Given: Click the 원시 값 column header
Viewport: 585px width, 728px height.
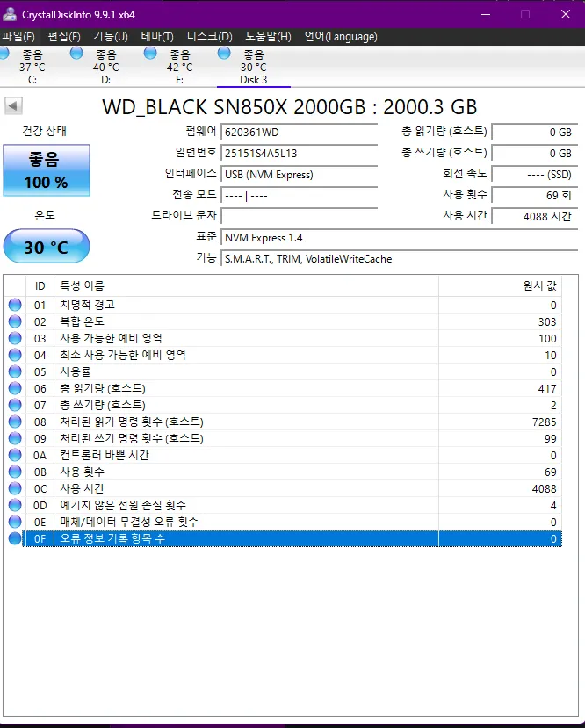Looking at the screenshot, I should (x=500, y=286).
